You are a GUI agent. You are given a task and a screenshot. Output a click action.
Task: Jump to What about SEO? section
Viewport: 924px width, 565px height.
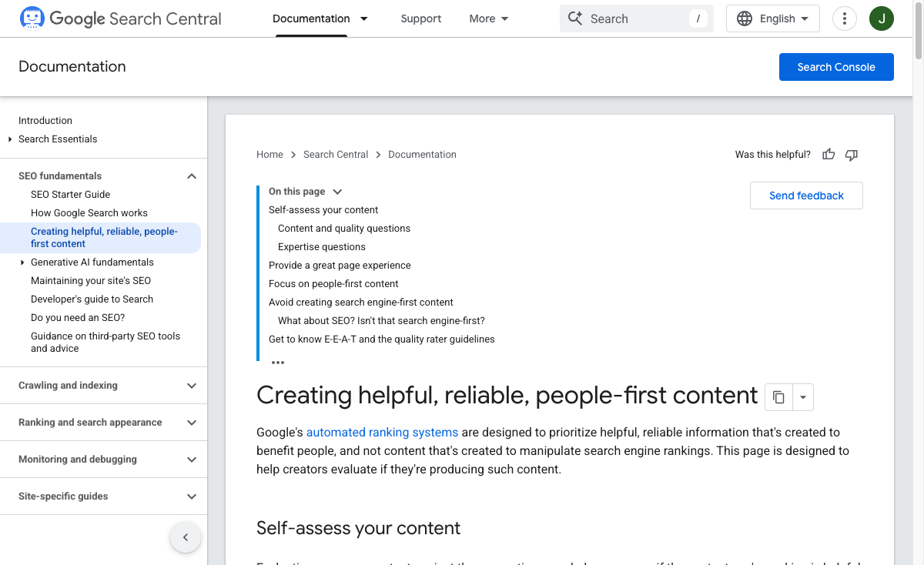381,321
